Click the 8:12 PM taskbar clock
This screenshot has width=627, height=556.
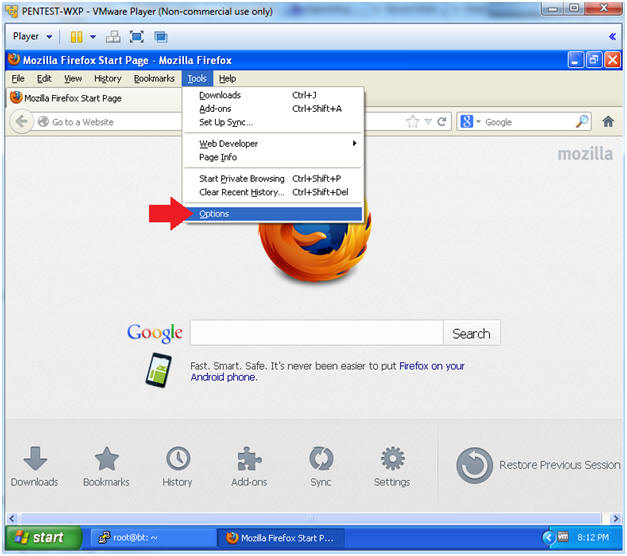593,538
